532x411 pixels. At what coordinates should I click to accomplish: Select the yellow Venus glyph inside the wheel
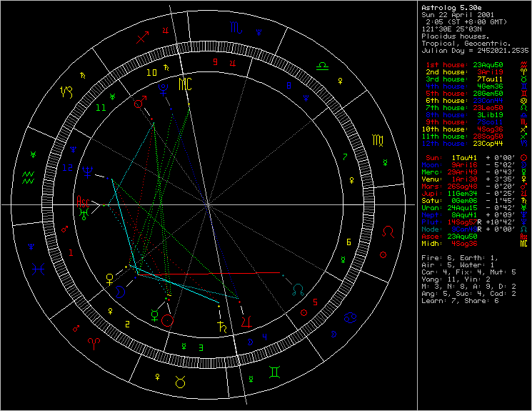click(x=109, y=277)
